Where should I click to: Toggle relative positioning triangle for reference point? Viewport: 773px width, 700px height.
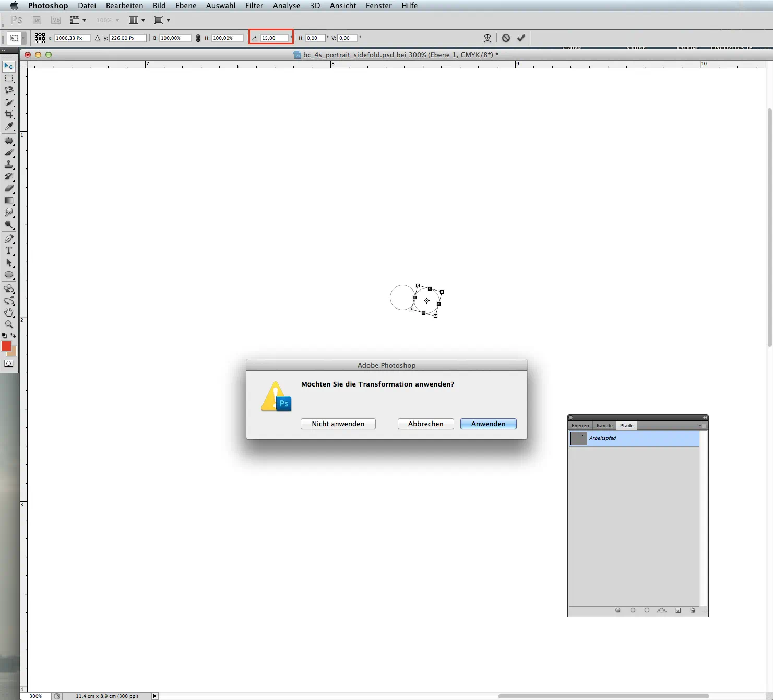pyautogui.click(x=98, y=38)
